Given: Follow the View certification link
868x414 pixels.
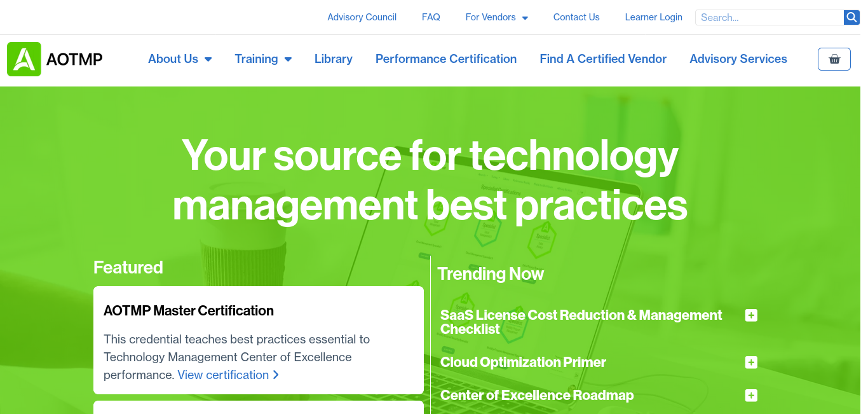Looking at the screenshot, I should (228, 375).
